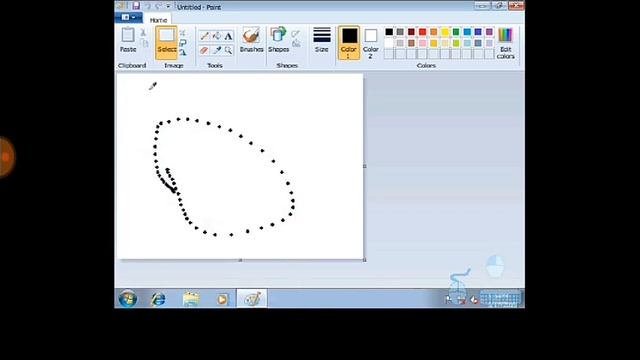Click the Action Center flag tray icon
This screenshot has width=640, height=360.
[x=448, y=300]
